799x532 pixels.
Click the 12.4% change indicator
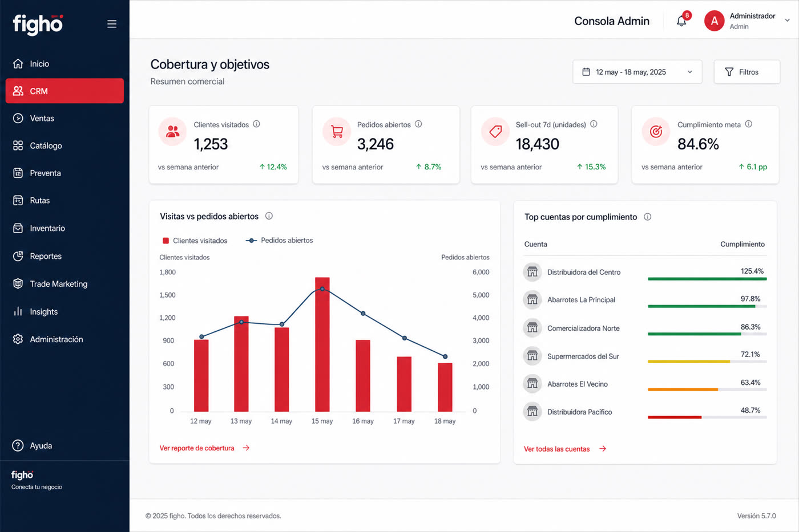tap(273, 167)
